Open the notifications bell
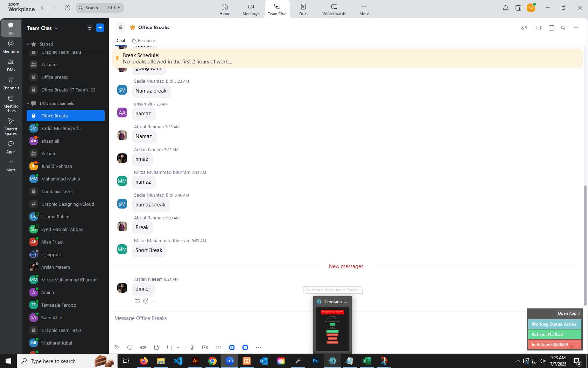The image size is (588, 368). pyautogui.click(x=505, y=8)
